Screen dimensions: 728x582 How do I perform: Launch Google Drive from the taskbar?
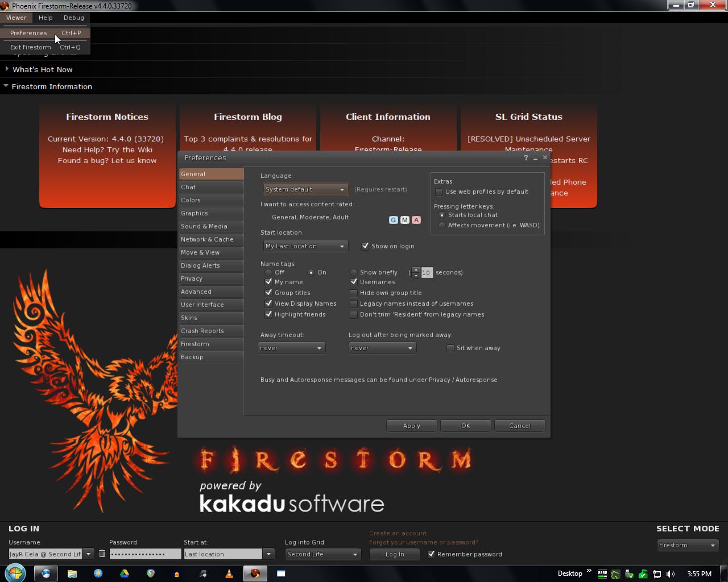click(x=124, y=573)
